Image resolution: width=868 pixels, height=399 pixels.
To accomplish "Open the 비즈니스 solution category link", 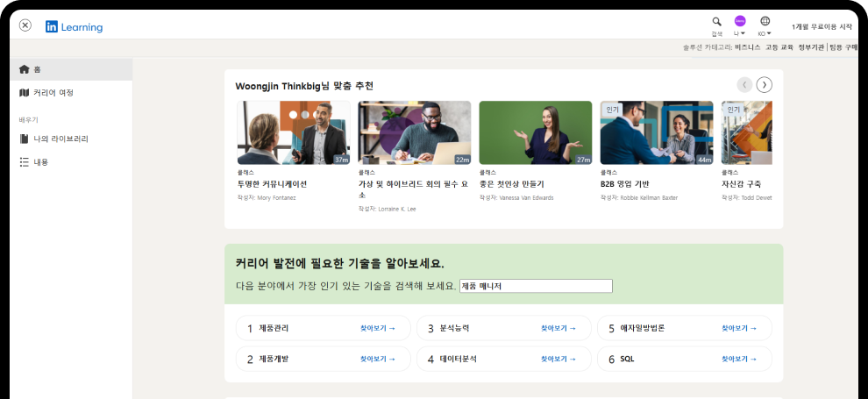I will pyautogui.click(x=747, y=47).
